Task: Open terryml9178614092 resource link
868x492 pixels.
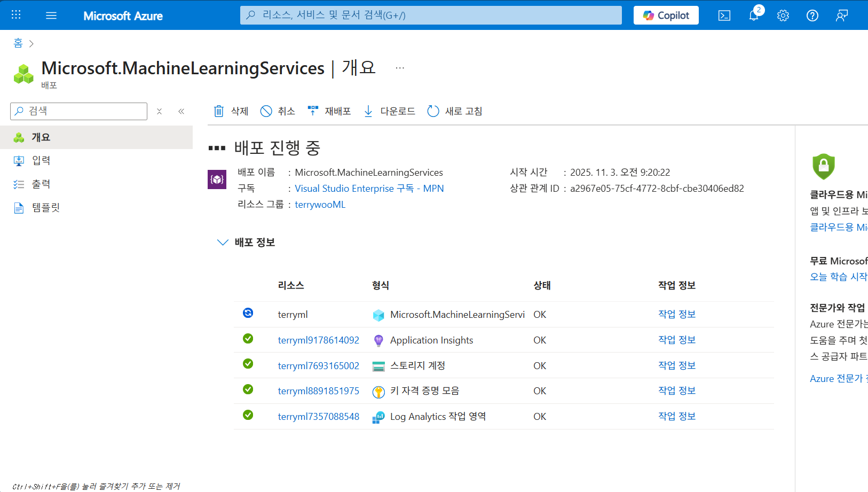Action: click(319, 340)
